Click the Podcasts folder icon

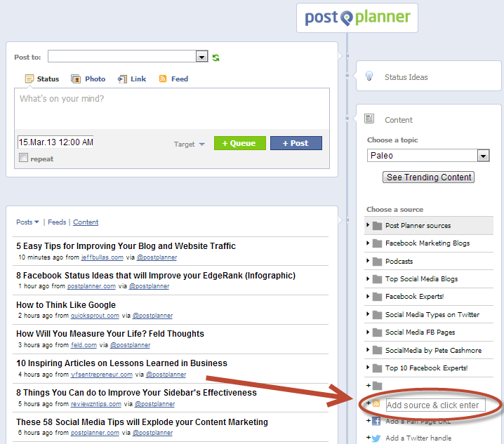[377, 261]
